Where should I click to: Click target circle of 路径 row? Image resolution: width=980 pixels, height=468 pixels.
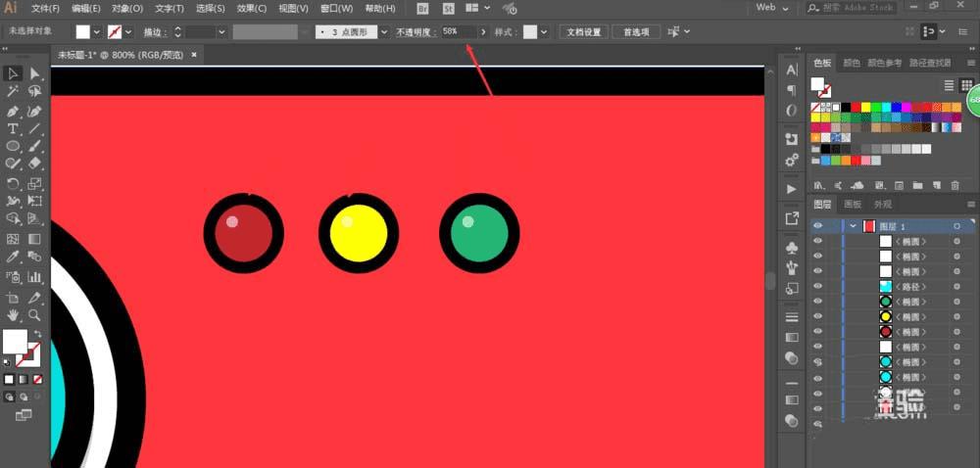(956, 287)
